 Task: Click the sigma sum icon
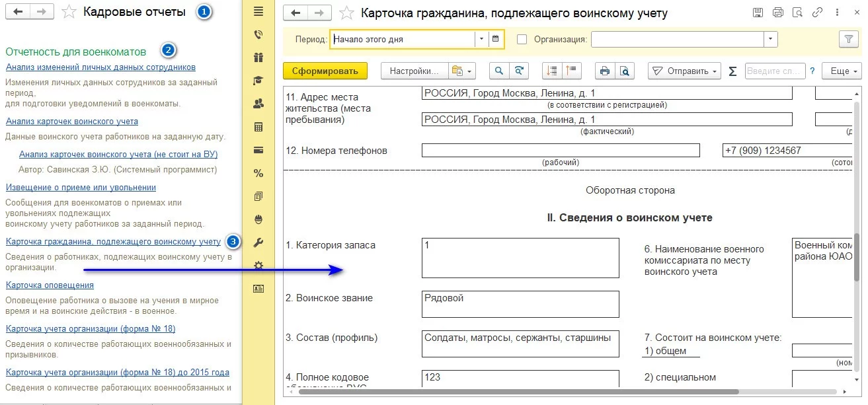tap(732, 71)
